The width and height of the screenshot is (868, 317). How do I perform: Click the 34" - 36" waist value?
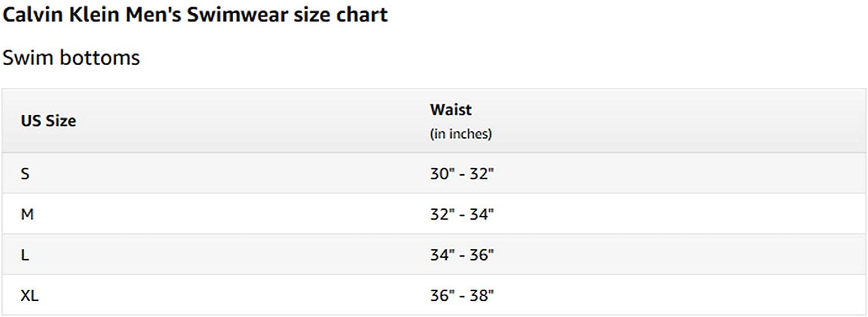[x=462, y=255]
